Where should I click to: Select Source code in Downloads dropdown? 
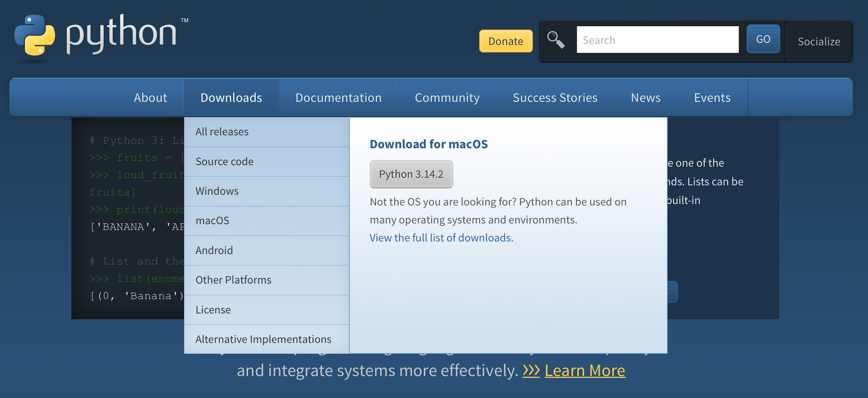coord(267,161)
